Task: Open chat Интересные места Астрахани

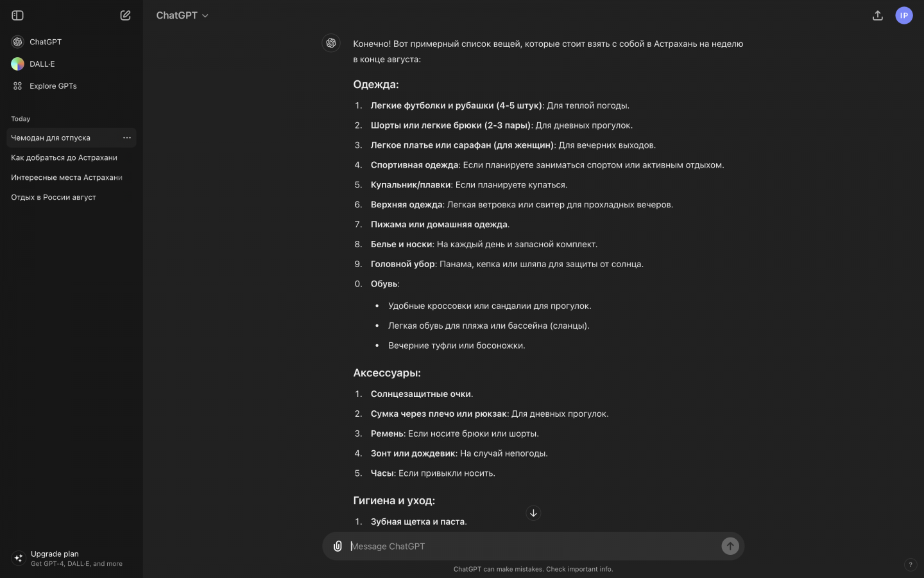Action: [67, 177]
